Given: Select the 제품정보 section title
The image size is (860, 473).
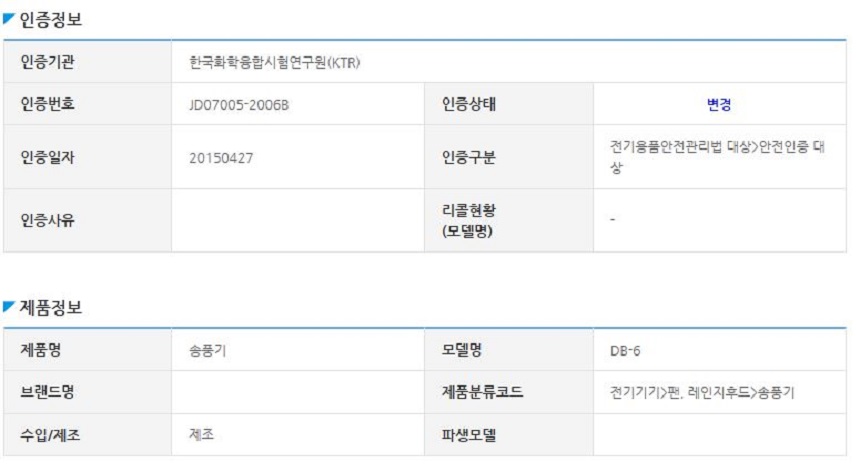Looking at the screenshot, I should click(50, 307).
